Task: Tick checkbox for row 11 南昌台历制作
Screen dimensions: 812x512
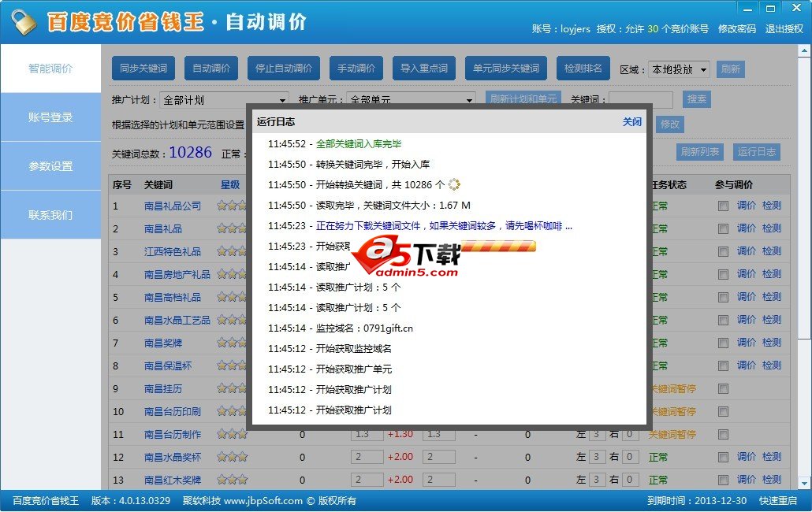Action: (x=723, y=435)
